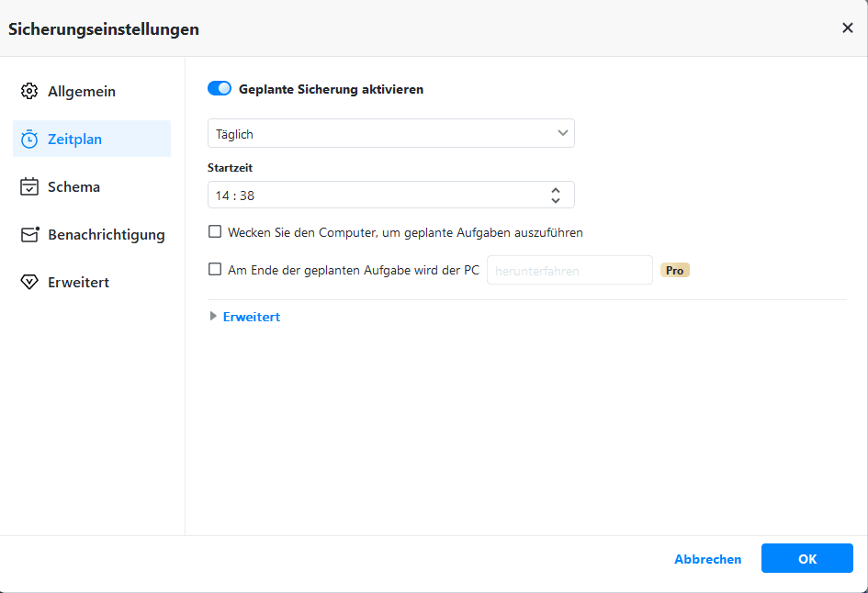This screenshot has width=868, height=593.
Task: Enable the Am Ende der geplanten Aufgabe checkbox
Action: pyautogui.click(x=215, y=270)
